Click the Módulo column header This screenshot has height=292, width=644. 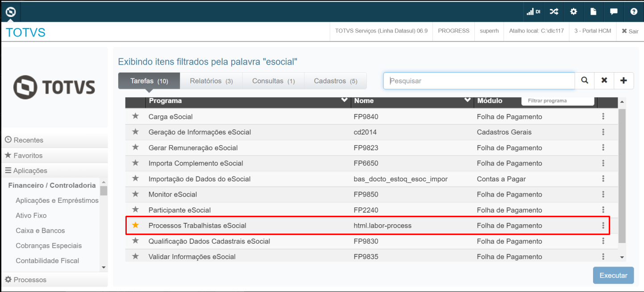click(490, 101)
